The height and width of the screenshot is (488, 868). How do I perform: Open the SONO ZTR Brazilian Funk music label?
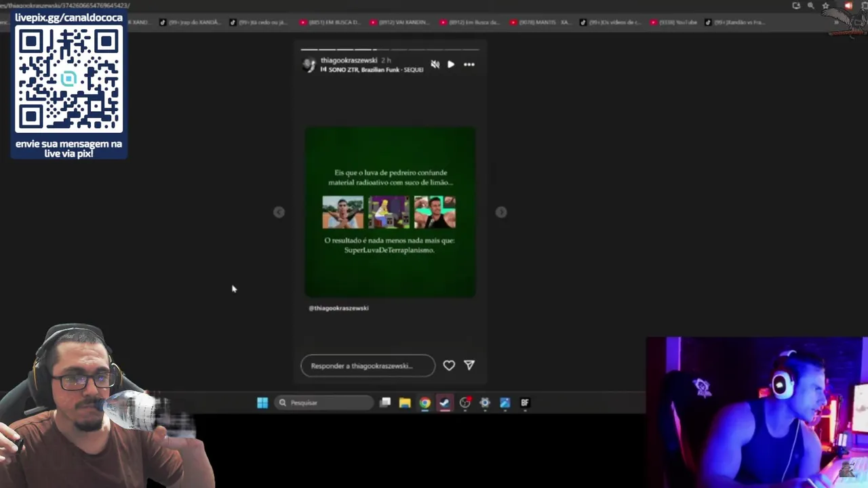pos(372,70)
